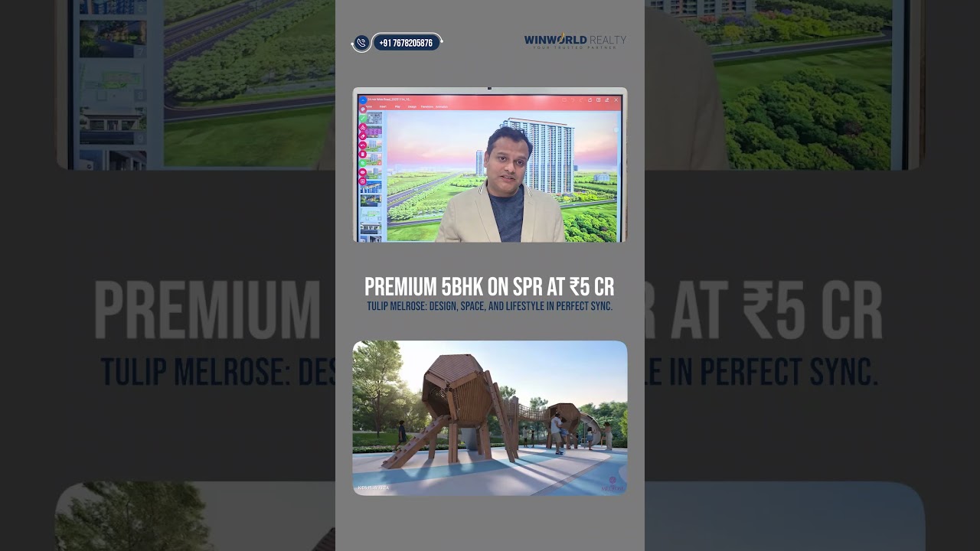Click the "Tulip Melrose: design, space..." subtitle

(489, 306)
